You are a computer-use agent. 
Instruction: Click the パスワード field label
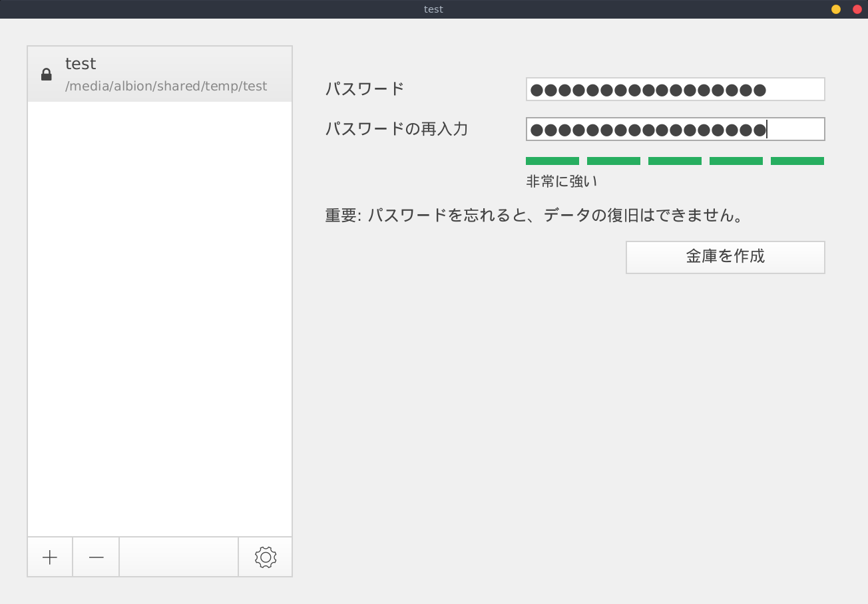(363, 88)
